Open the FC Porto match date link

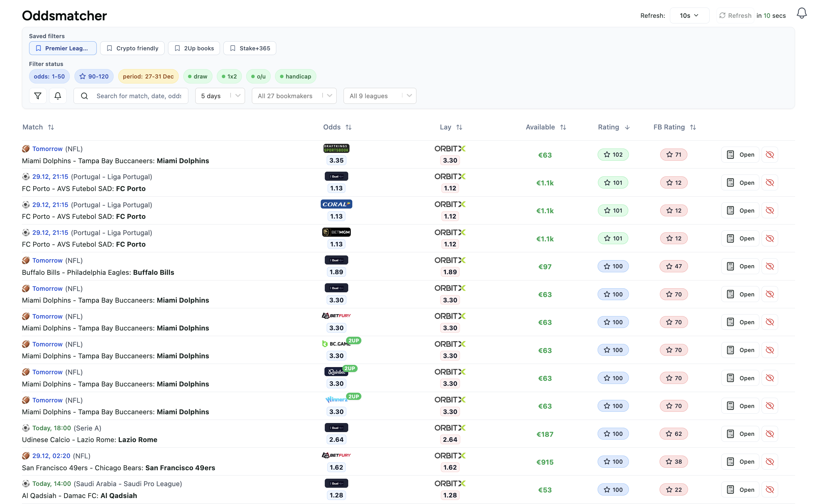point(50,177)
